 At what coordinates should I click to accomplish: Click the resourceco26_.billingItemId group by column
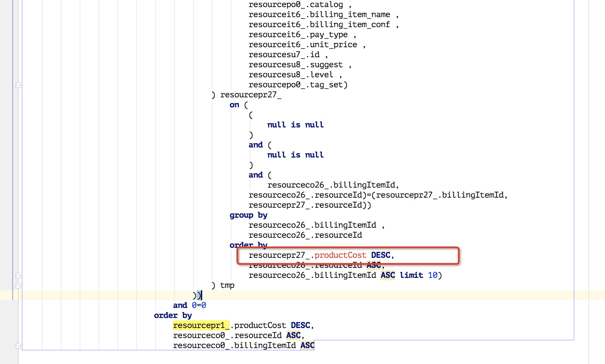point(313,225)
